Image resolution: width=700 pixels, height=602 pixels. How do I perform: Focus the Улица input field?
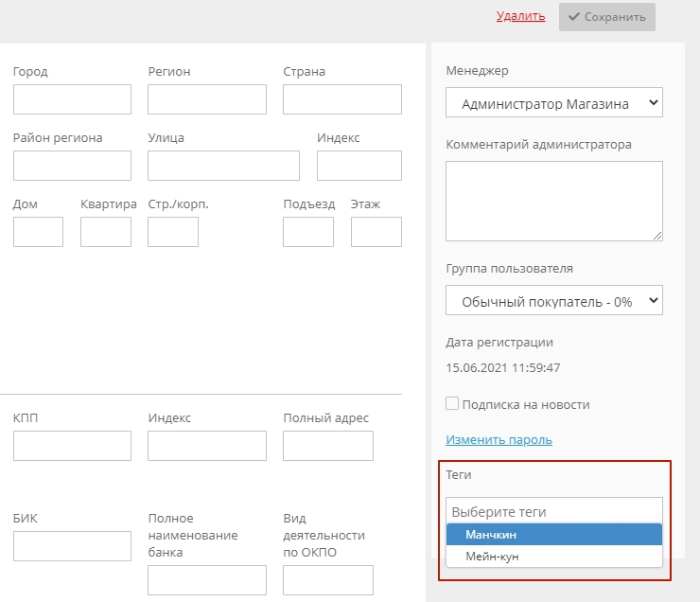click(223, 166)
